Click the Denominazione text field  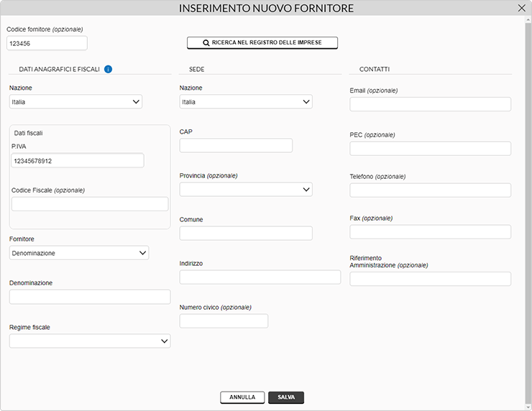(x=90, y=297)
